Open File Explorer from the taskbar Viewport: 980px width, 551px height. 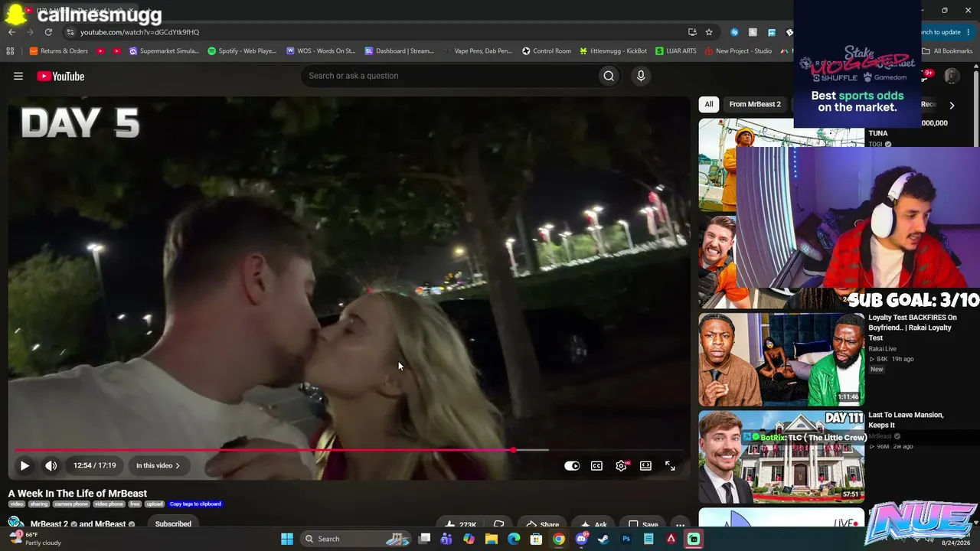coord(492,539)
